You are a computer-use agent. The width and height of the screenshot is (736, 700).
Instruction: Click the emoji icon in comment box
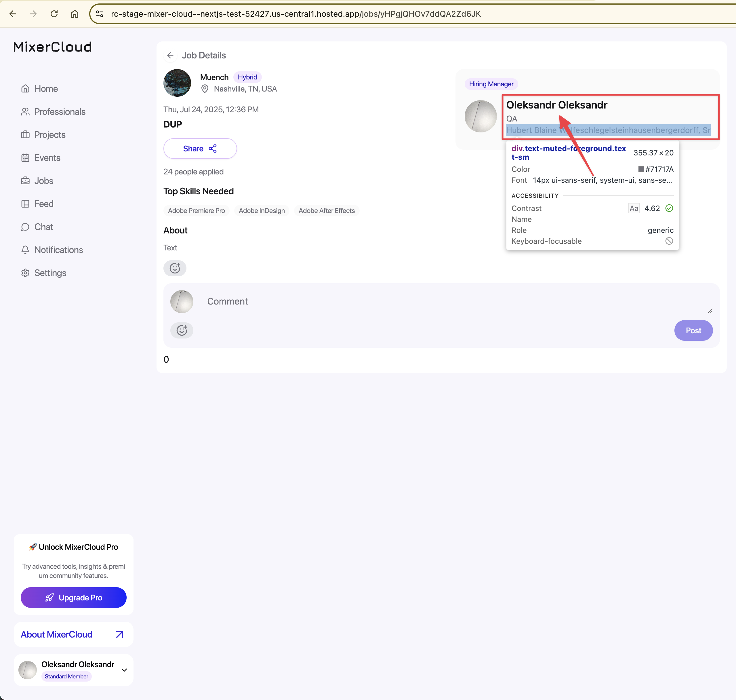click(x=182, y=330)
